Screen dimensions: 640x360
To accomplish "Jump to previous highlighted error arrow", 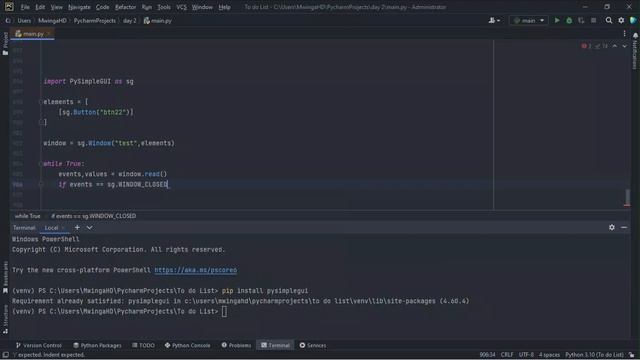I will (615, 46).
